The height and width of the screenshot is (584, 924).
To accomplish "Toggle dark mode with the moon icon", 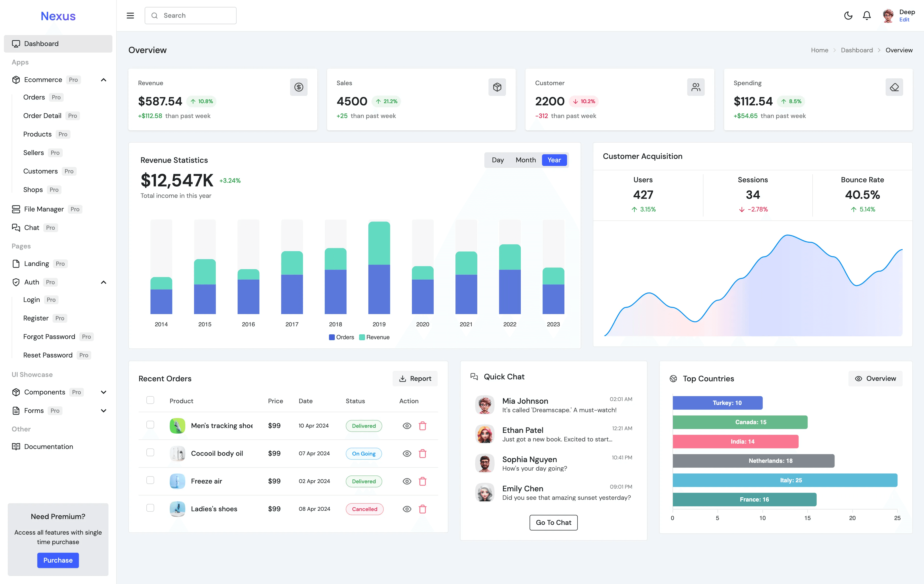I will [x=848, y=15].
